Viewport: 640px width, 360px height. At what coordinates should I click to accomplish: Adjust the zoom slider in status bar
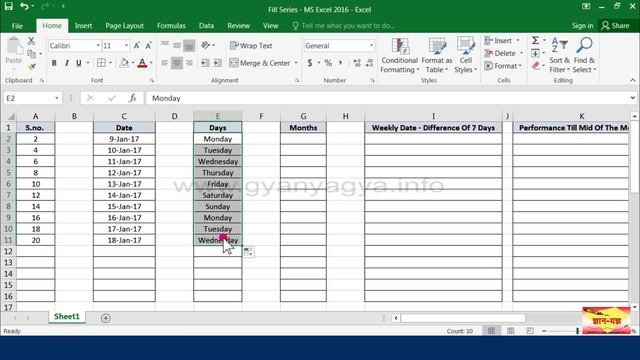click(x=577, y=331)
